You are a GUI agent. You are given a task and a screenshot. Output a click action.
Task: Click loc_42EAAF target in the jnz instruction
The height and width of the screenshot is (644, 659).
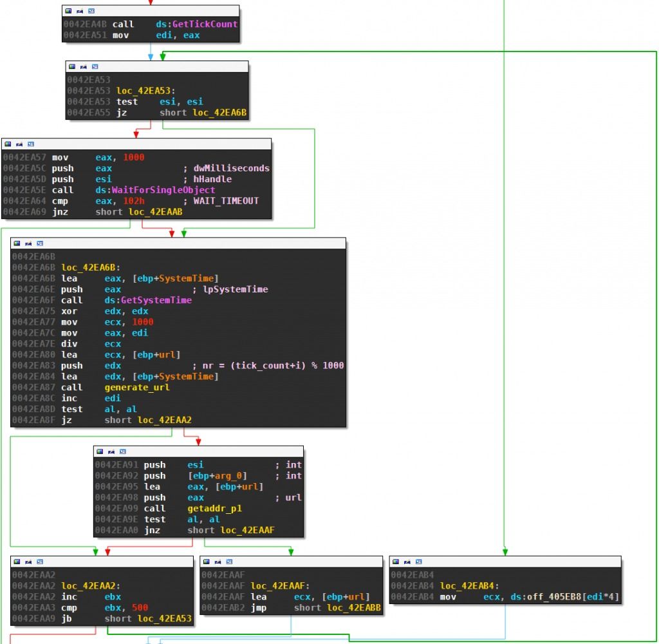tap(245, 530)
